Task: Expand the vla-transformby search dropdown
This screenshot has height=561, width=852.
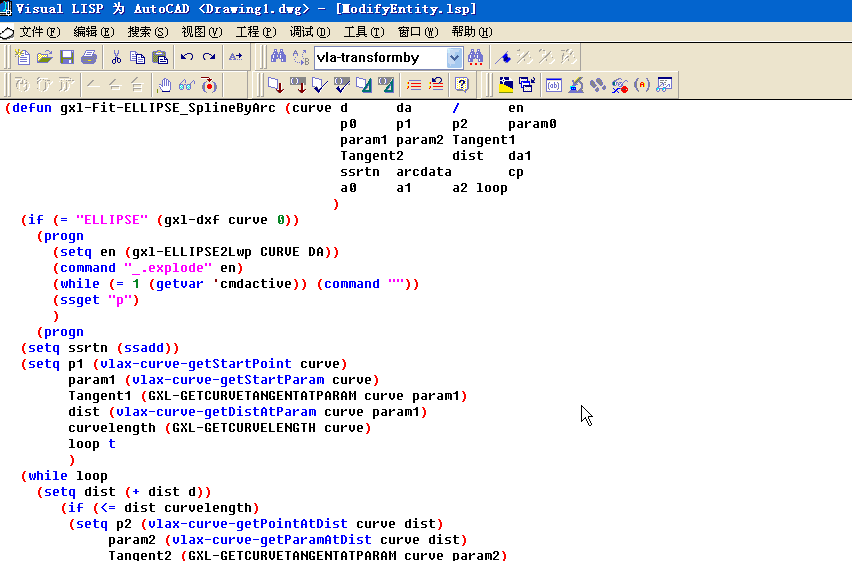Action: 455,58
